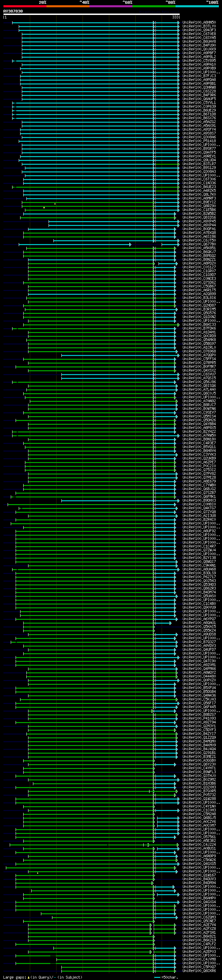Select the UniRef100_A7QQP0 label
Image resolution: width=222 pixels, height=980 pixels.
(199, 355)
